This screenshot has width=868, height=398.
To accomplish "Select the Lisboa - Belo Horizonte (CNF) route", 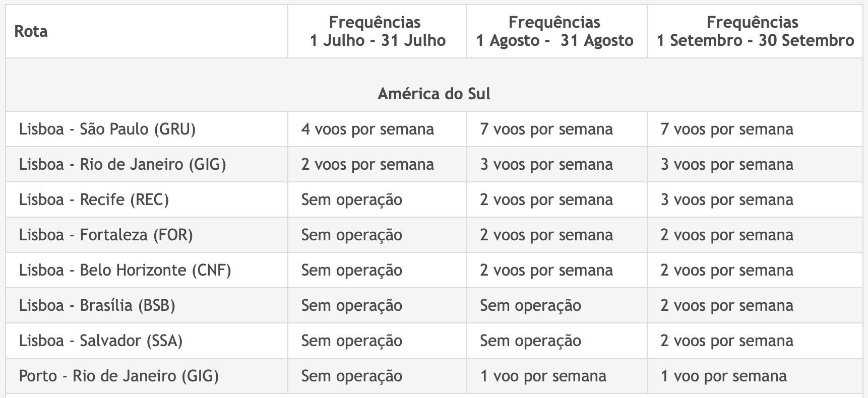I will click(x=125, y=270).
